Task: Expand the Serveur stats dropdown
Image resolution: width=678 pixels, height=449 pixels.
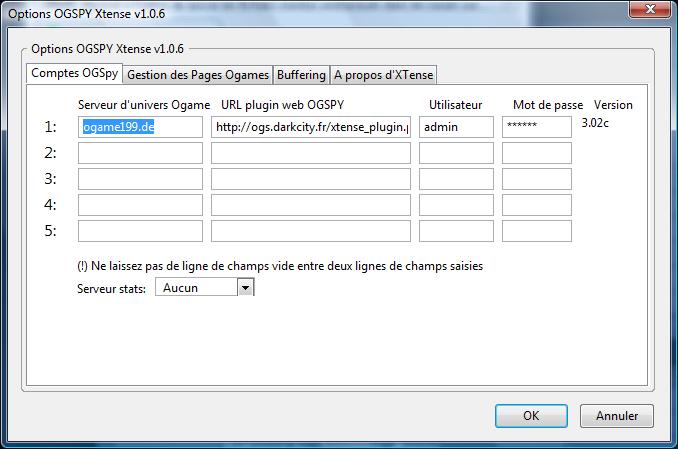Action: [x=245, y=287]
